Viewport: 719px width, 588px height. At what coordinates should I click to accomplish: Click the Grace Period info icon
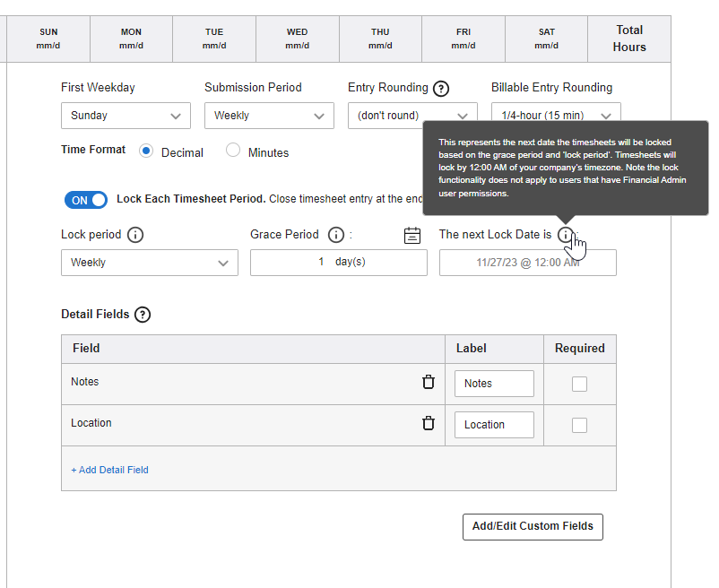click(x=336, y=235)
